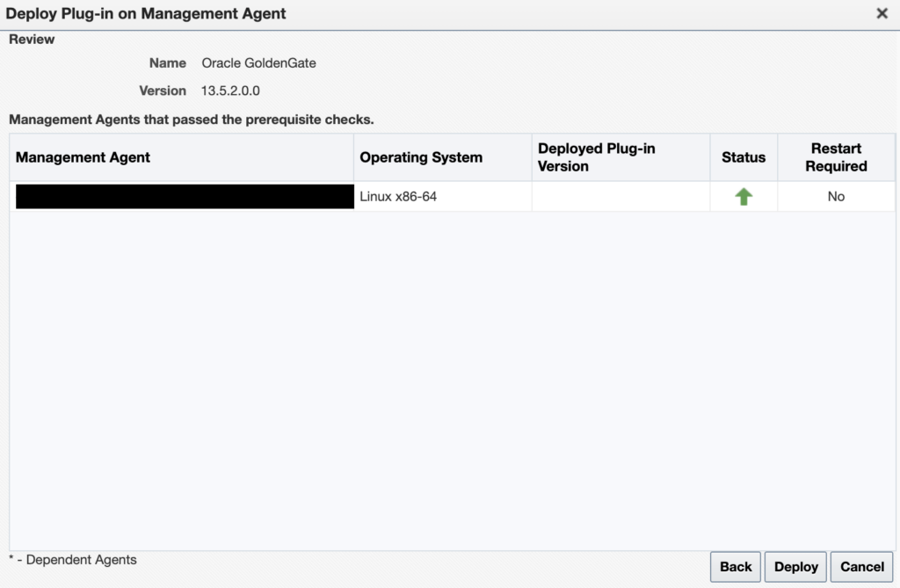Go back with the Back button
The image size is (900, 588).
[736, 567]
